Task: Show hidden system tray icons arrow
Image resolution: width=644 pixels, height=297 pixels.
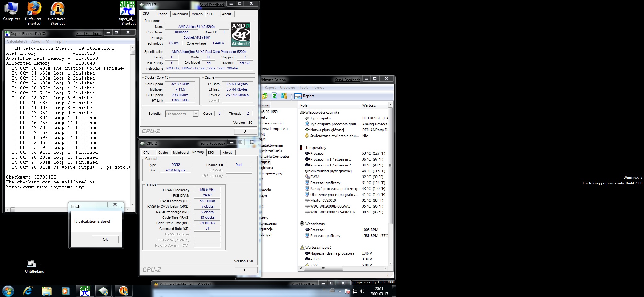Action: click(x=340, y=291)
